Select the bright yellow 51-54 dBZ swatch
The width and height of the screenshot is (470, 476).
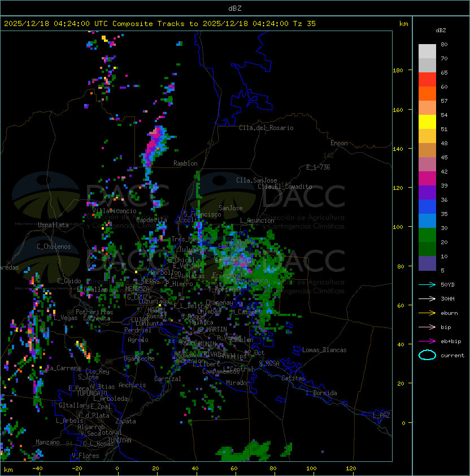coord(427,122)
